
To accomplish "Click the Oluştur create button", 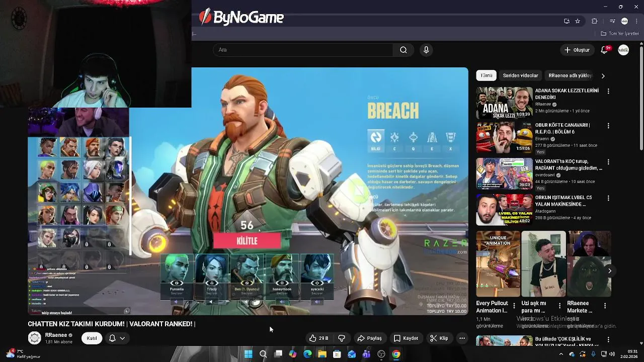I will pos(577,50).
